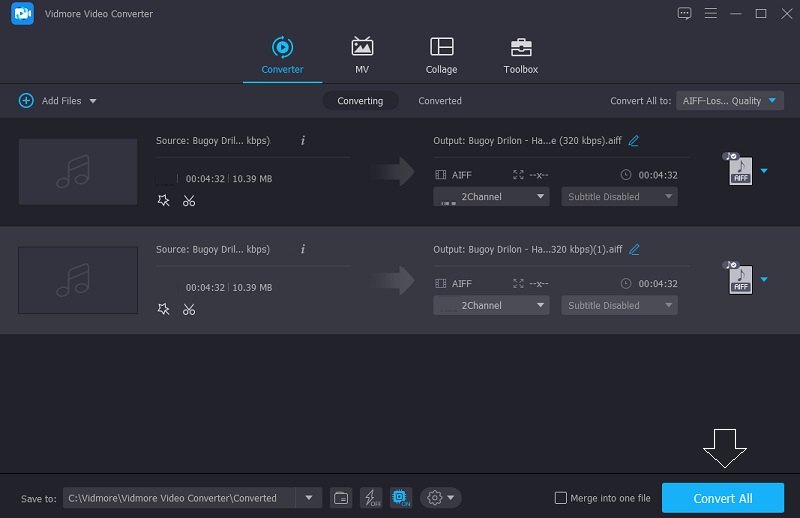Show info for the second source file
Screen dimensions: 800x518
click(x=302, y=249)
